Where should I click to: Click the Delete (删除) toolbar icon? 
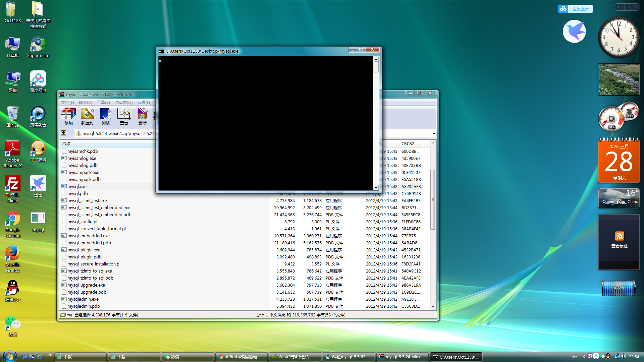142,116
